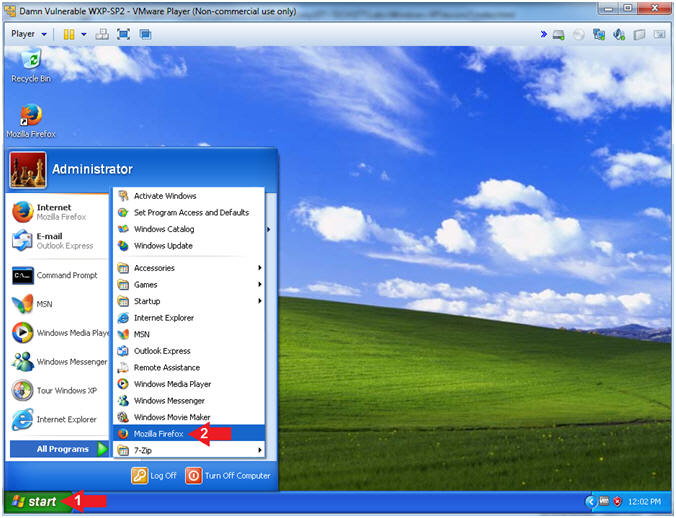Expand the VMware devices chevron

tap(544, 34)
